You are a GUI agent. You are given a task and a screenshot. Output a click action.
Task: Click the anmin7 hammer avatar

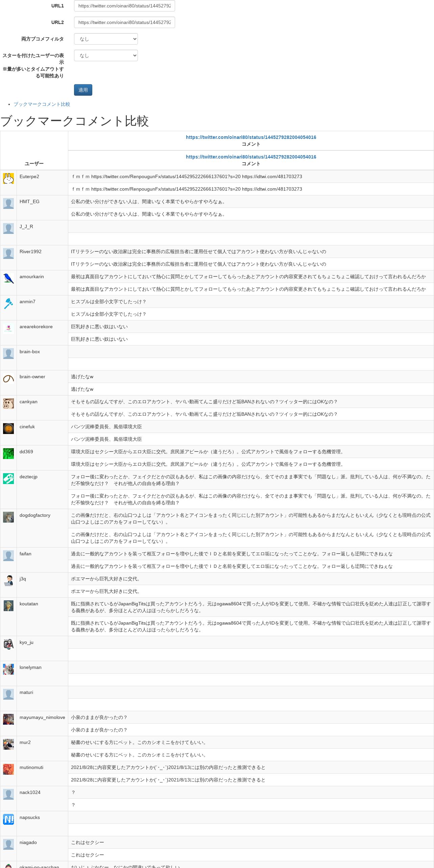pos(8,304)
